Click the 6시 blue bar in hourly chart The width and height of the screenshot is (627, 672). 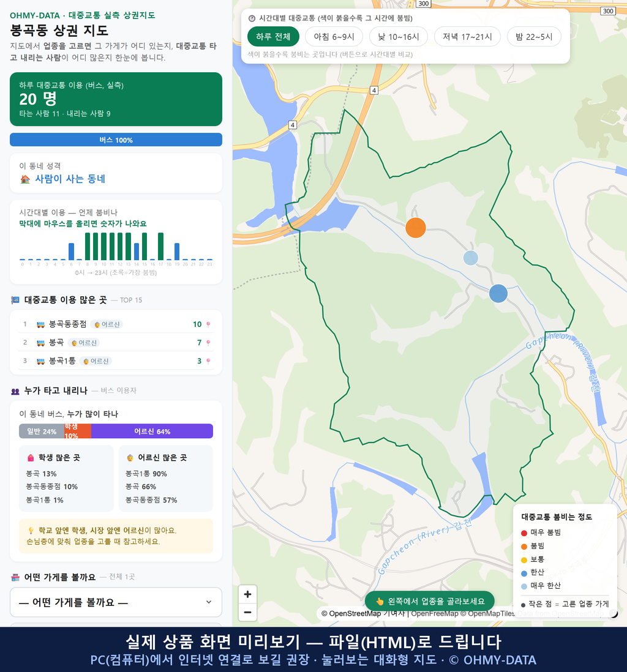coord(71,252)
